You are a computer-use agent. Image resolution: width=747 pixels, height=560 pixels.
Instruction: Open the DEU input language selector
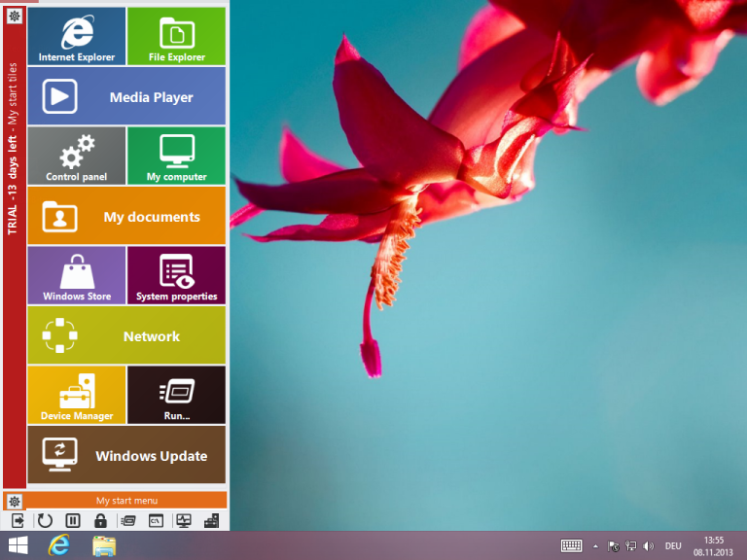(x=672, y=546)
